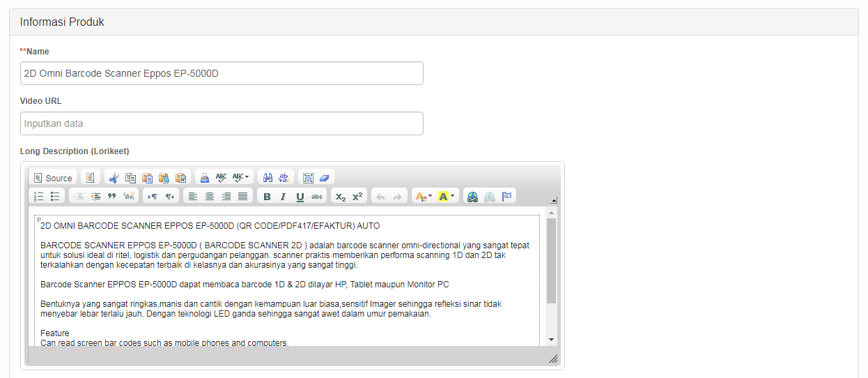This screenshot has width=868, height=378.
Task: Redo the last edit
Action: [397, 197]
